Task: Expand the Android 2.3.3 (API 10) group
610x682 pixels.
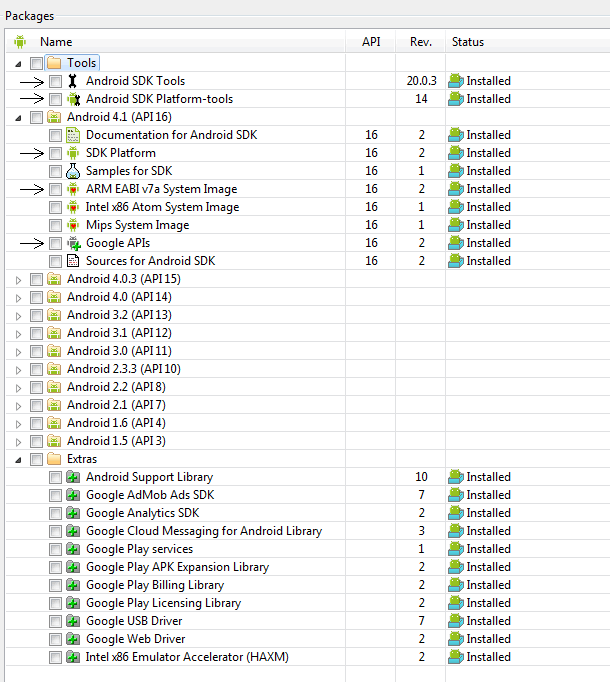Action: (18, 370)
